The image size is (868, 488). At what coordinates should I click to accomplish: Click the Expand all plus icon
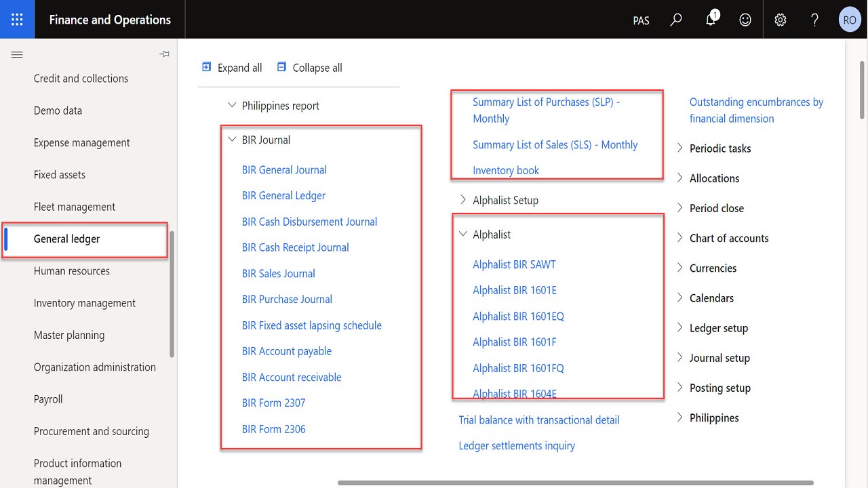(x=207, y=67)
